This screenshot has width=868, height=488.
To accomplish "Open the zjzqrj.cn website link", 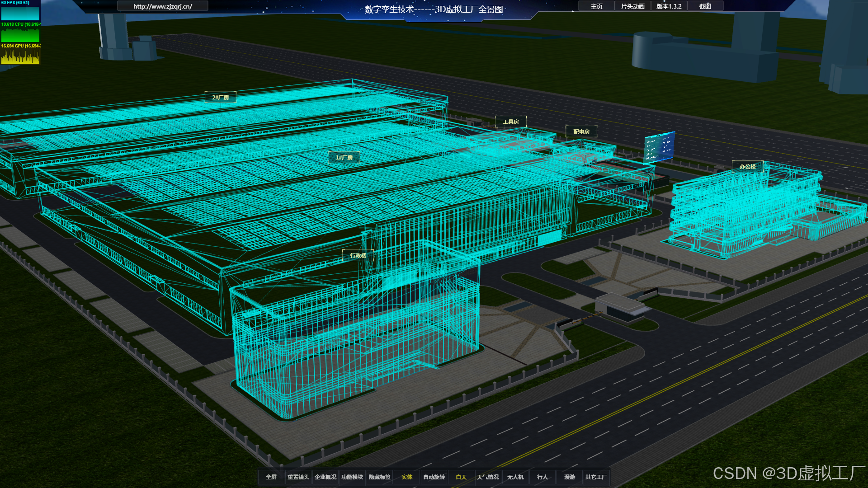I will (x=163, y=6).
